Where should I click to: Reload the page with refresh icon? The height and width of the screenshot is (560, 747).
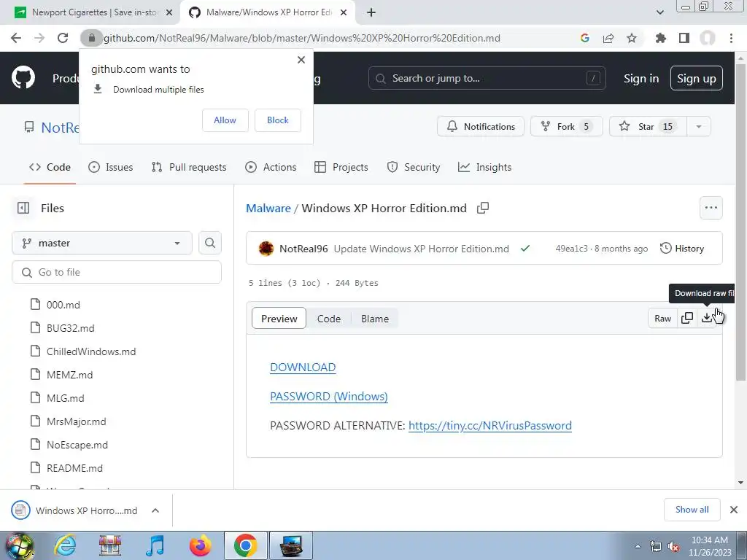pyautogui.click(x=63, y=38)
